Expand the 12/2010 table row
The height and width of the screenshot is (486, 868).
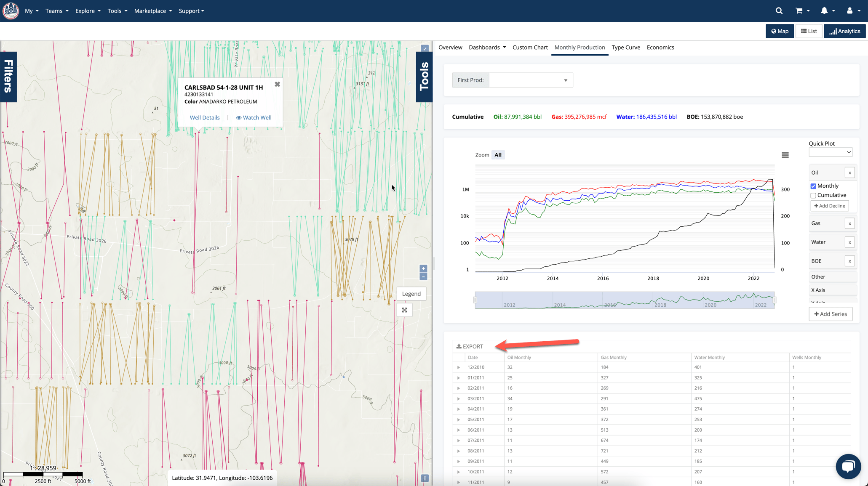459,367
